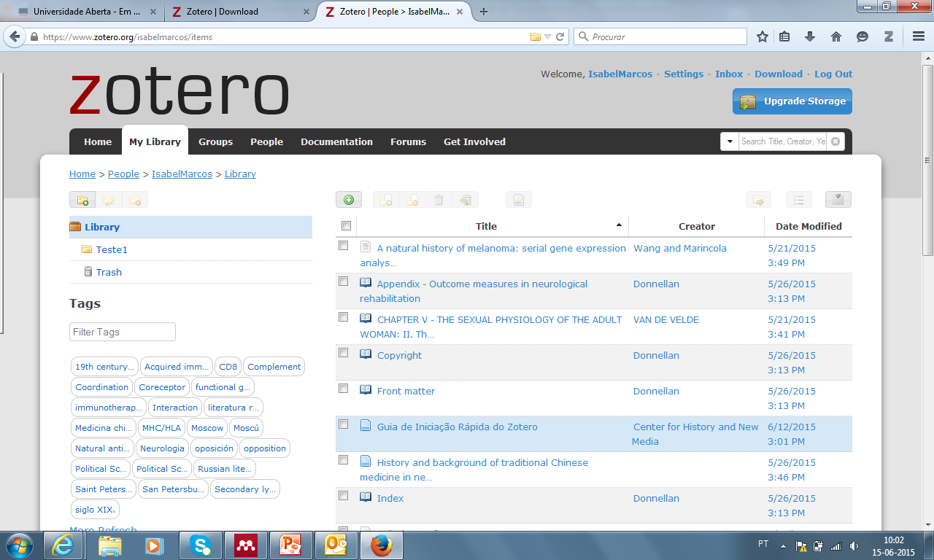
Task: Select the Teste1 collection
Action: 112,249
